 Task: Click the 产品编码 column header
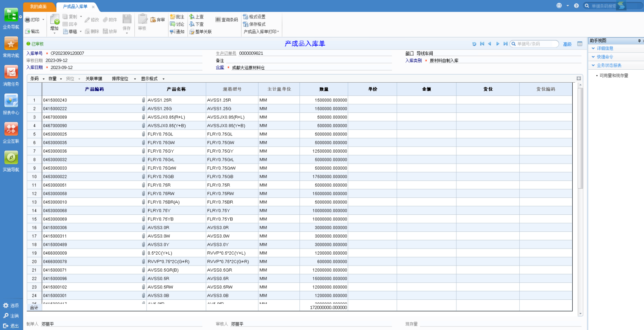94,89
